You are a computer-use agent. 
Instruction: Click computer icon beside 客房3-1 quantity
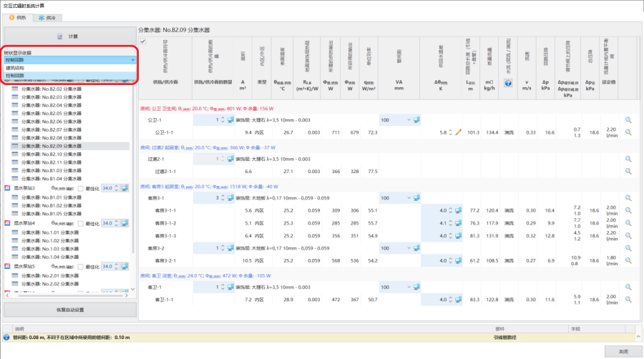pyautogui.click(x=230, y=198)
